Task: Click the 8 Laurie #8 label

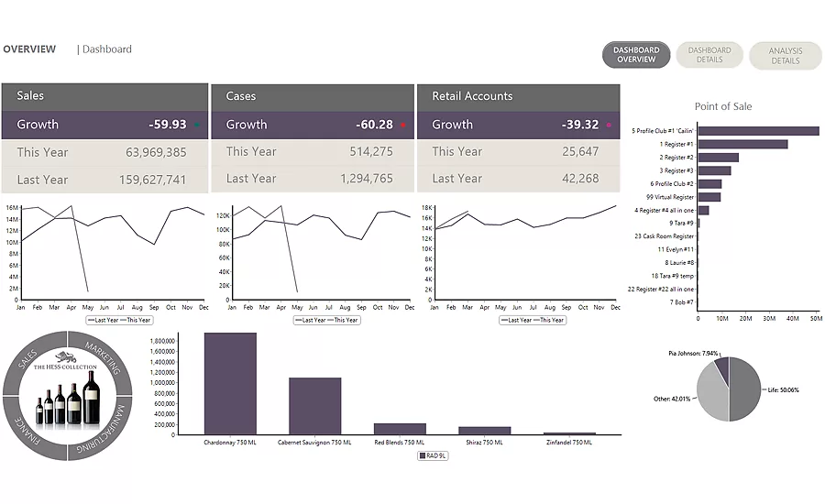Action: (679, 262)
